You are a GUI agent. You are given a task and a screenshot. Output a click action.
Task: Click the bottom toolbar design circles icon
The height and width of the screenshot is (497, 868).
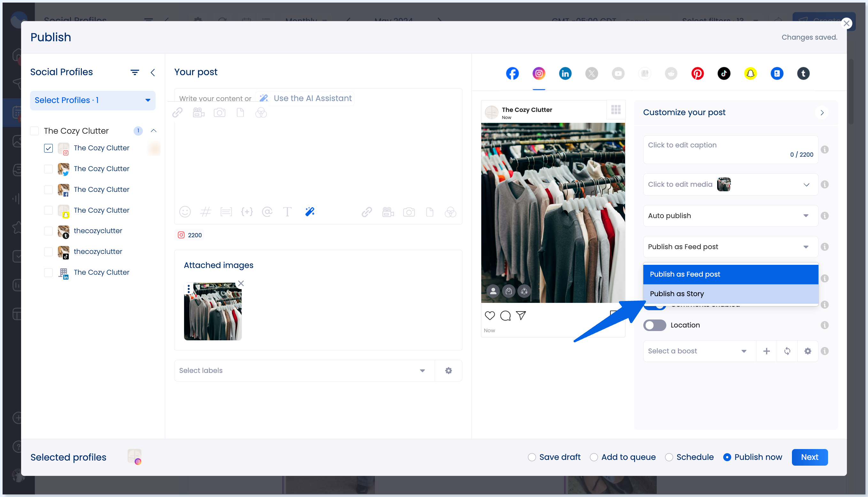coord(451,212)
